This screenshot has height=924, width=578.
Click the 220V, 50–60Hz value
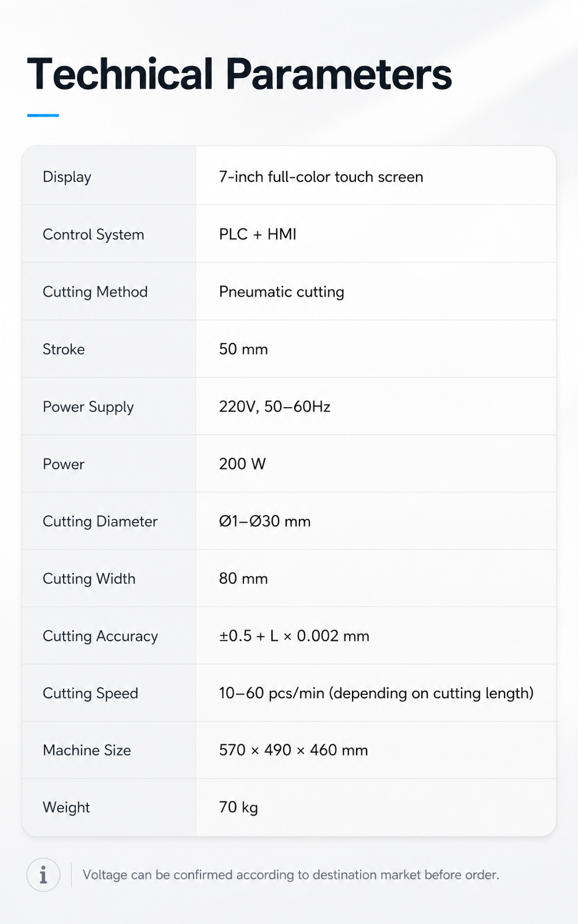tap(274, 407)
